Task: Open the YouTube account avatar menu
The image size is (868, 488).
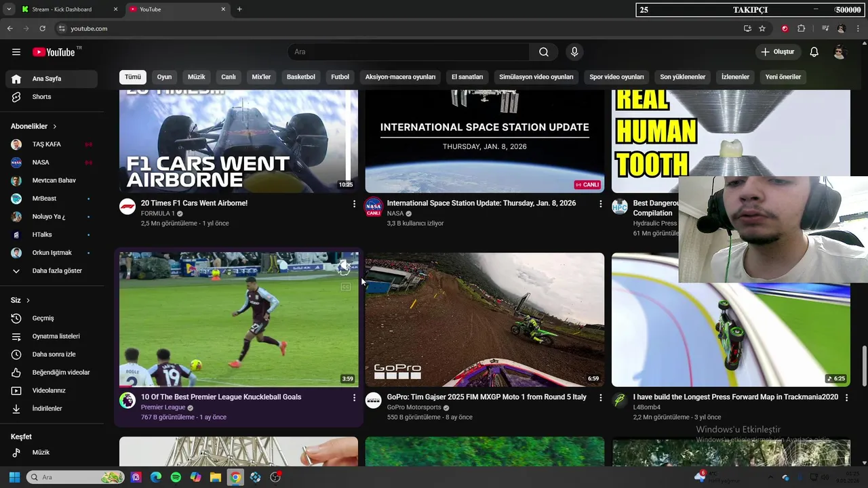Action: pos(840,52)
